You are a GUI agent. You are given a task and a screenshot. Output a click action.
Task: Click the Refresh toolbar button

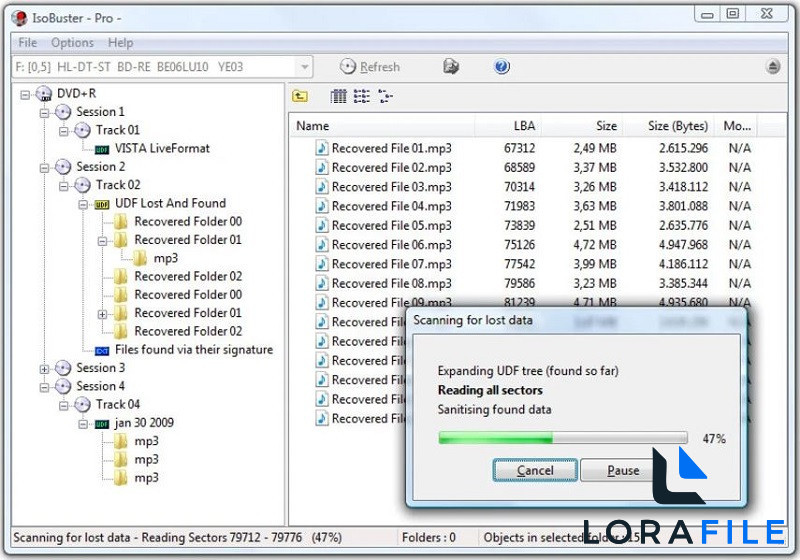coord(370,67)
